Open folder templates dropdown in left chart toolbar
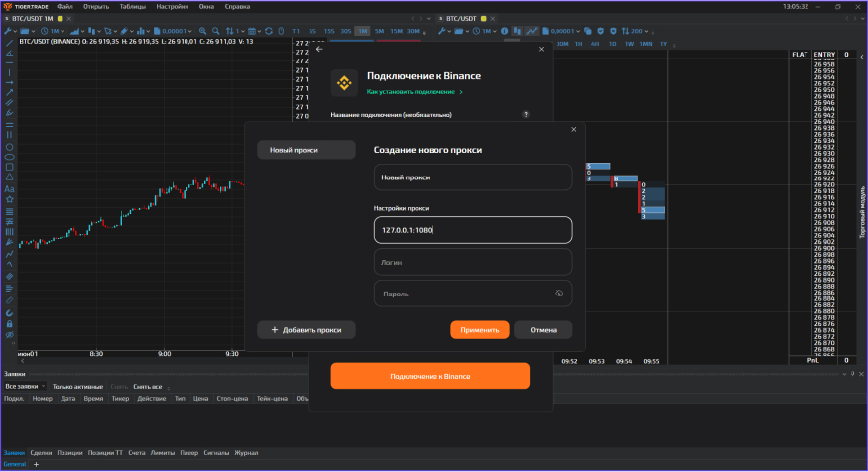The width and height of the screenshot is (868, 472). point(27,31)
